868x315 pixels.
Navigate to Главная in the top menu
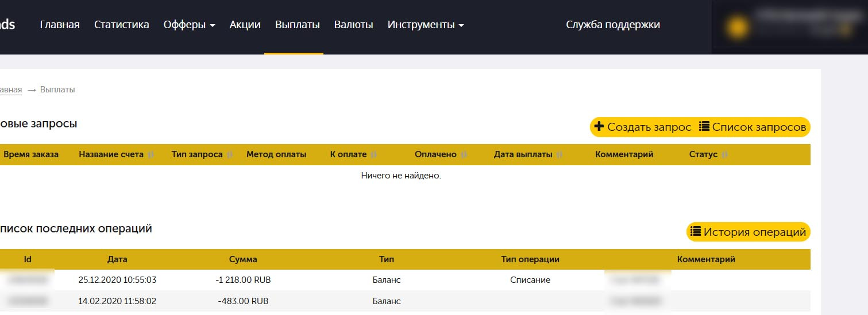click(x=60, y=25)
